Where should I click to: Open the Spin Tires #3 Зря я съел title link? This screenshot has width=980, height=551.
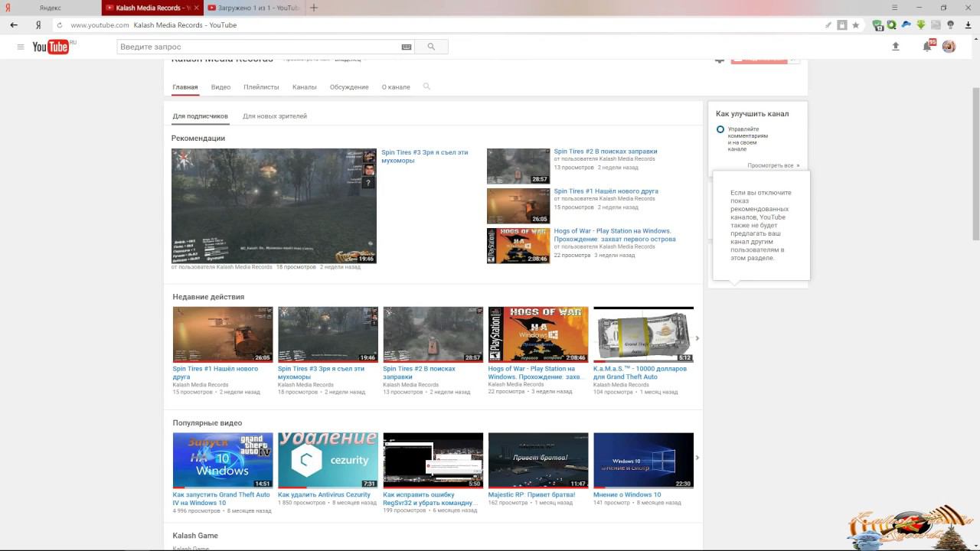tap(425, 156)
